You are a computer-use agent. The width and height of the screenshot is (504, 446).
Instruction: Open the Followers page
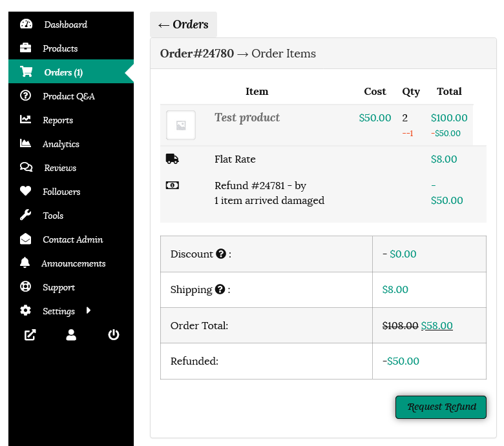61,192
